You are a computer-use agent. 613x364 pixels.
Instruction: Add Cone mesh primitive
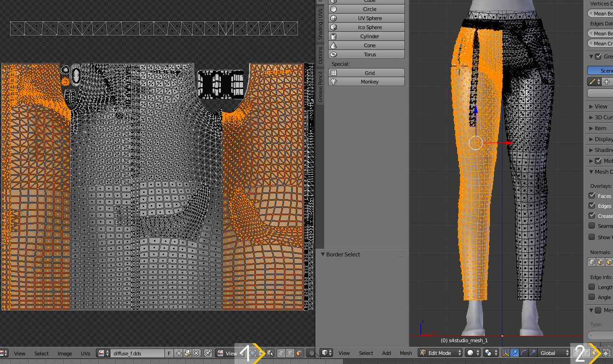(x=366, y=45)
